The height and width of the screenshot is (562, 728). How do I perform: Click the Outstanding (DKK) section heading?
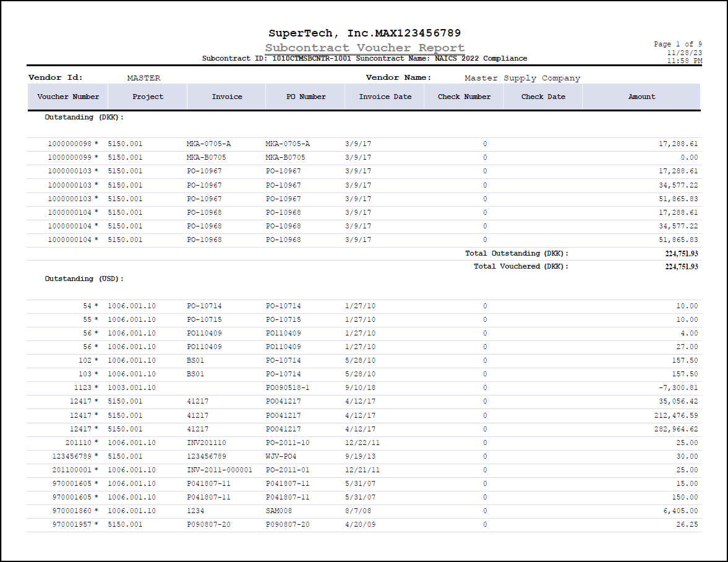[84, 117]
